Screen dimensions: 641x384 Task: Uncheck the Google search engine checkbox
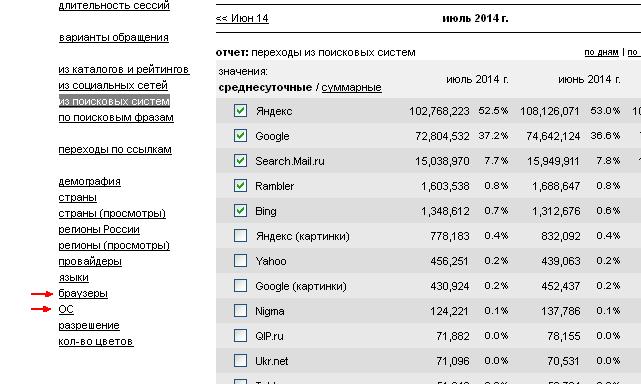[240, 135]
